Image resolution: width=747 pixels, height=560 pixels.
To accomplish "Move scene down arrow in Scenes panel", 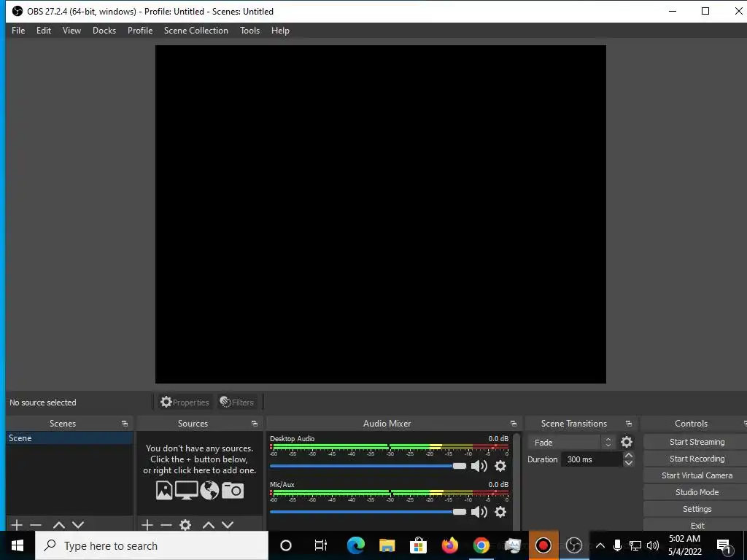I will click(x=78, y=525).
